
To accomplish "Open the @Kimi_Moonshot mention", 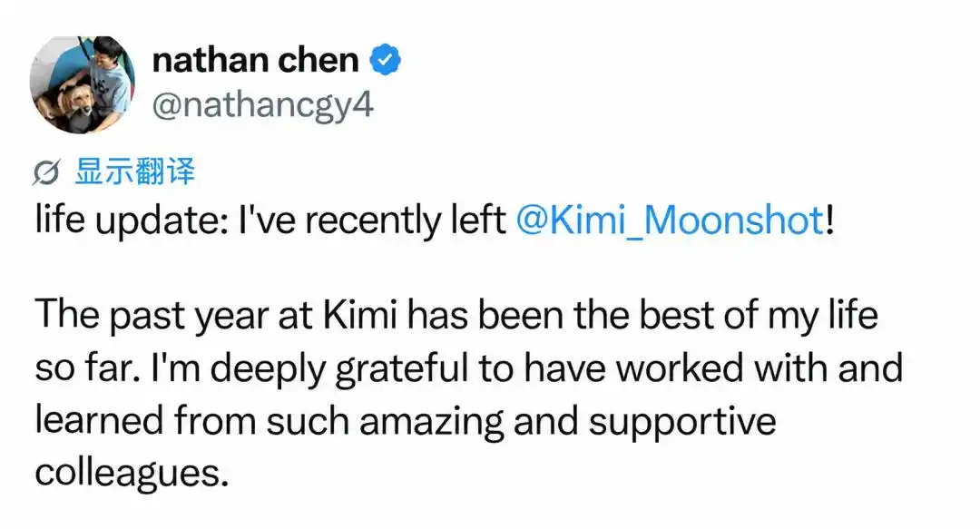I will (670, 220).
